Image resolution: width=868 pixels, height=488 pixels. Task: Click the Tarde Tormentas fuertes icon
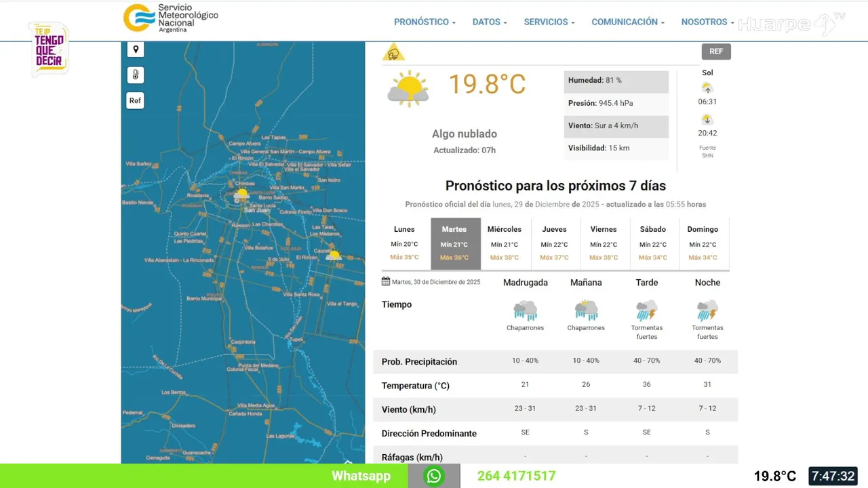click(647, 310)
